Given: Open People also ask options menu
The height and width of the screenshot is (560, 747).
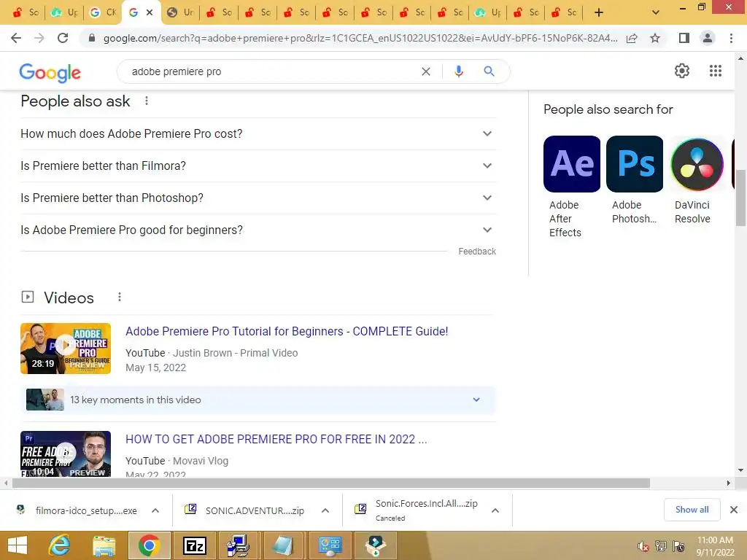Looking at the screenshot, I should (x=147, y=101).
